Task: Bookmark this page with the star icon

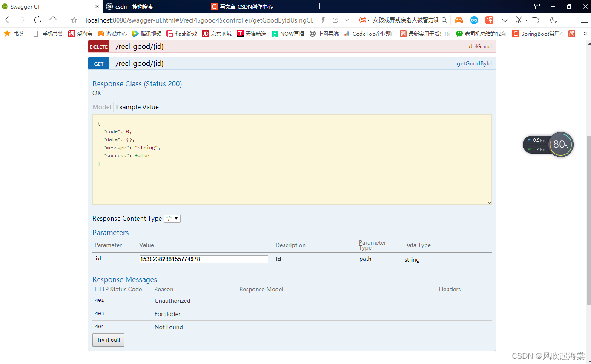Action: click(x=74, y=20)
